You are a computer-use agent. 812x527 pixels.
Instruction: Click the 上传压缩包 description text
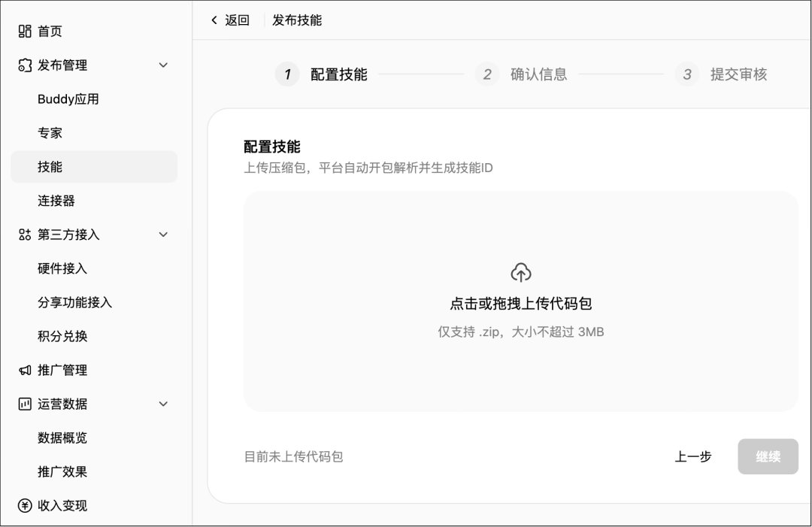click(368, 168)
